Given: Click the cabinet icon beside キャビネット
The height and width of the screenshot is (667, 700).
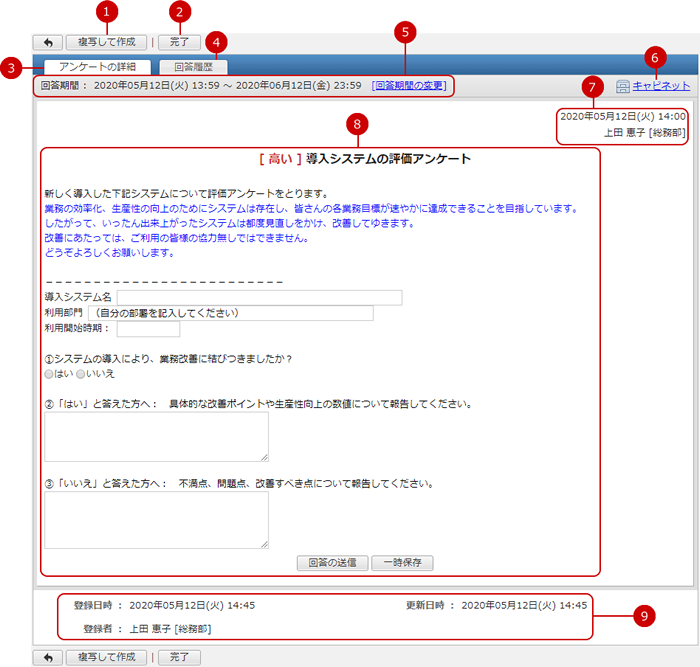Looking at the screenshot, I should [623, 87].
